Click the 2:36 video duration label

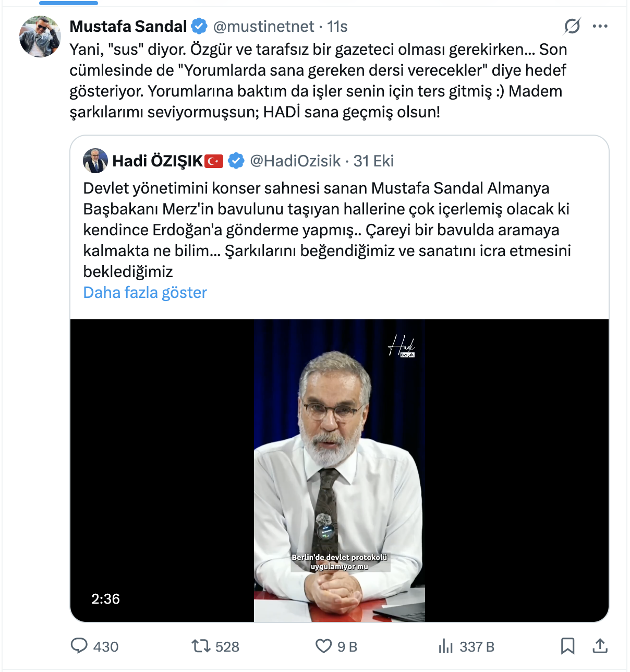pyautogui.click(x=106, y=598)
